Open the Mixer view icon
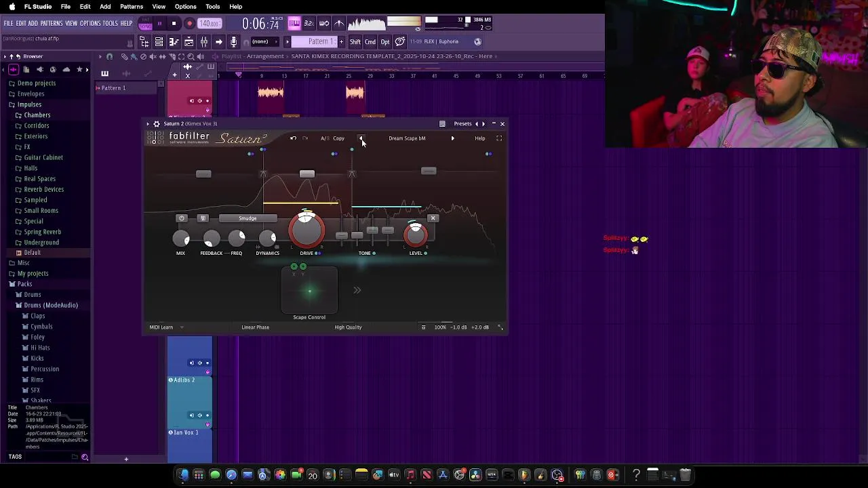Image resolution: width=868 pixels, height=488 pixels. [203, 42]
